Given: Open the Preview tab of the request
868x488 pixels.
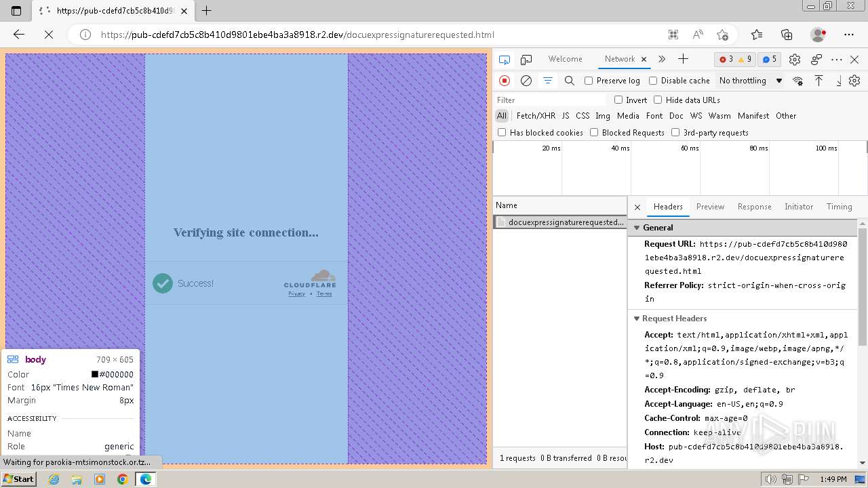Looking at the screenshot, I should click(x=710, y=207).
